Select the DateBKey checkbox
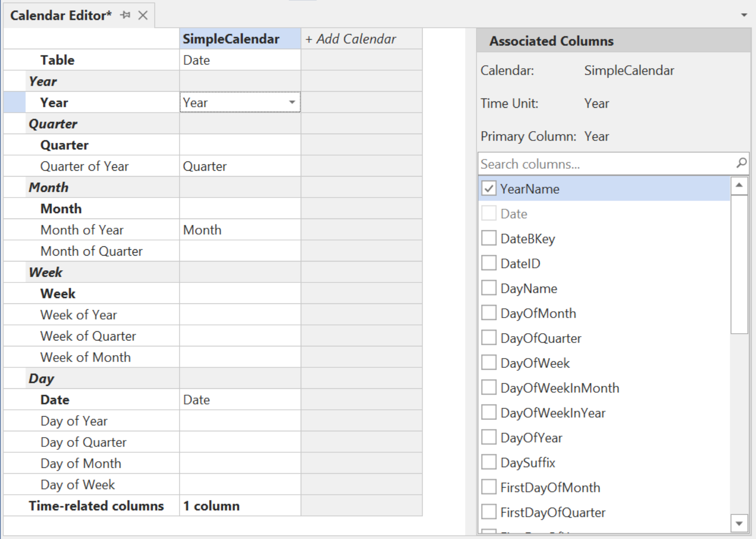 (489, 238)
